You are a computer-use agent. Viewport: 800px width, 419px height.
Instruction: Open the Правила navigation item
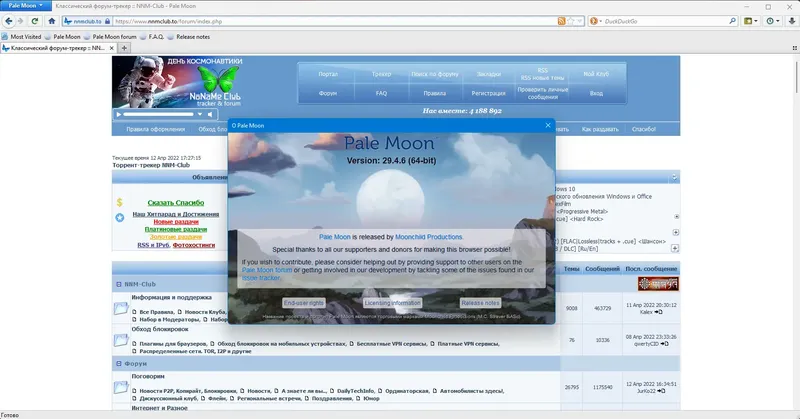tap(435, 93)
